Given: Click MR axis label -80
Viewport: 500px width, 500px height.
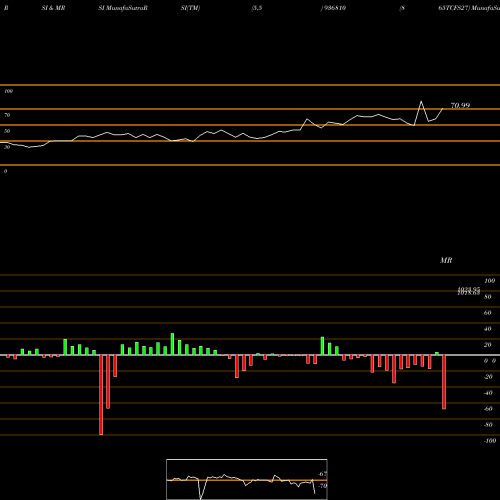Looking at the screenshot, I should [488, 425].
